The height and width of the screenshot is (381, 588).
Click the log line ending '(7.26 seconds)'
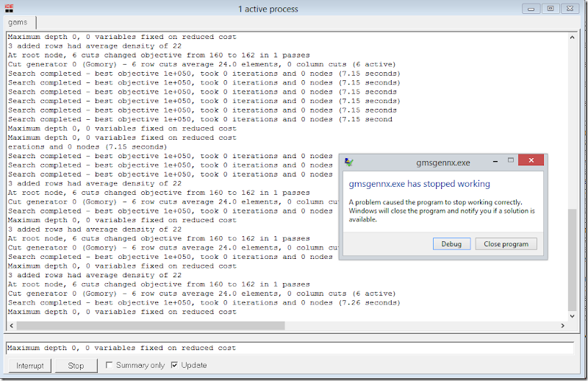pos(204,302)
